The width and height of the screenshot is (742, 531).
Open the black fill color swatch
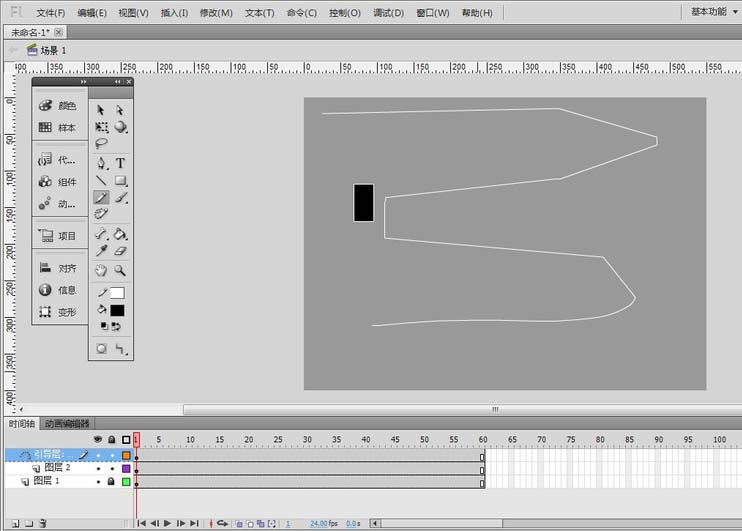(x=117, y=310)
